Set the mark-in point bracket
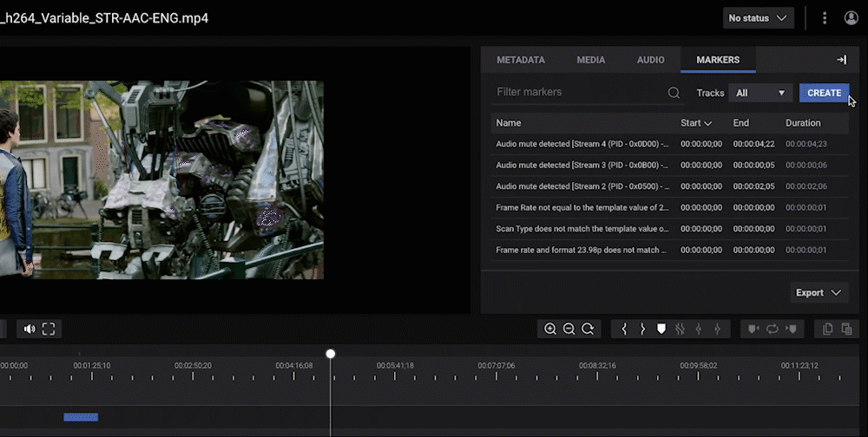 pyautogui.click(x=624, y=329)
